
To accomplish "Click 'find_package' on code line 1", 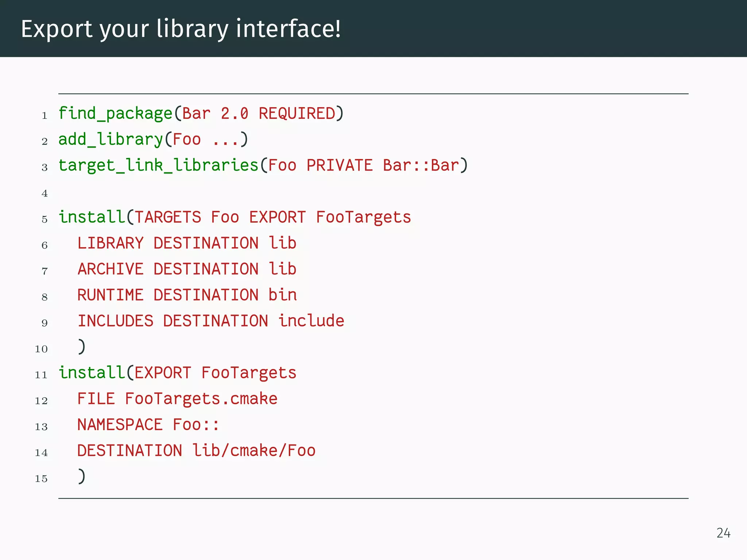I will [x=116, y=114].
